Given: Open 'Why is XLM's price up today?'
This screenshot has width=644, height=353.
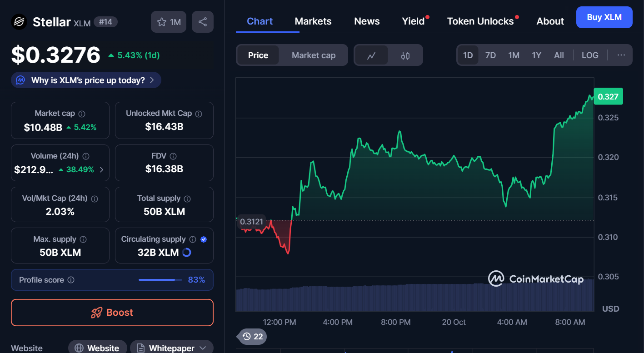Looking at the screenshot, I should coord(86,80).
